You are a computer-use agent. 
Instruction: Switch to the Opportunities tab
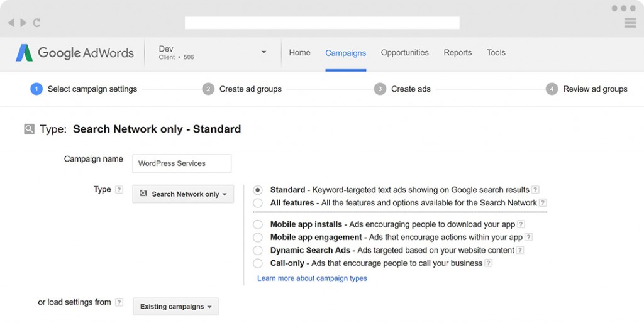coord(404,53)
